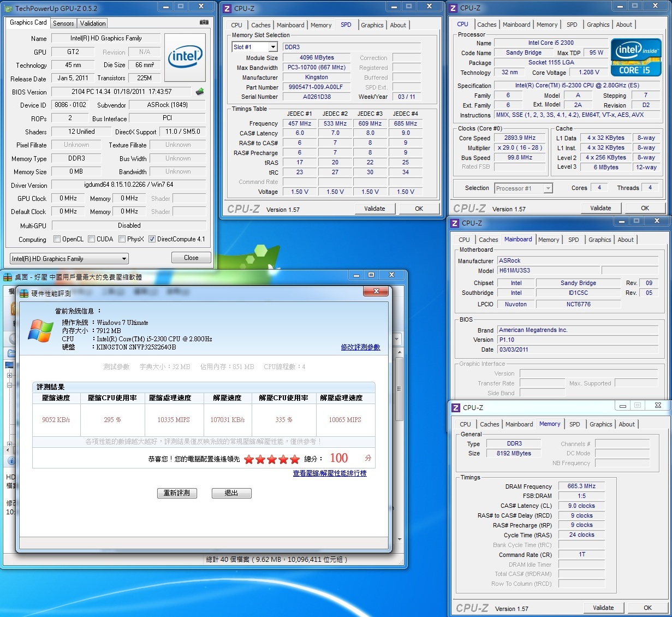The width and height of the screenshot is (672, 617).
Task: Check the PhysX checkbox
Action: [122, 239]
